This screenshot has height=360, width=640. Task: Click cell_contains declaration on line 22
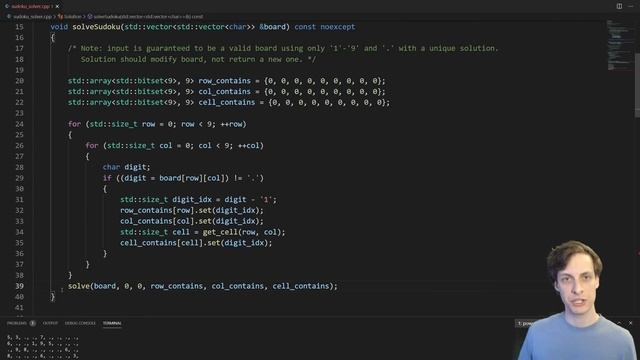coord(227,102)
